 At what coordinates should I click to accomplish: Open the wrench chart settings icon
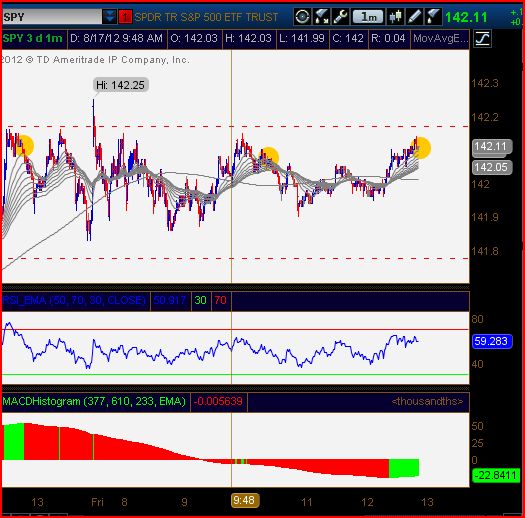(340, 17)
